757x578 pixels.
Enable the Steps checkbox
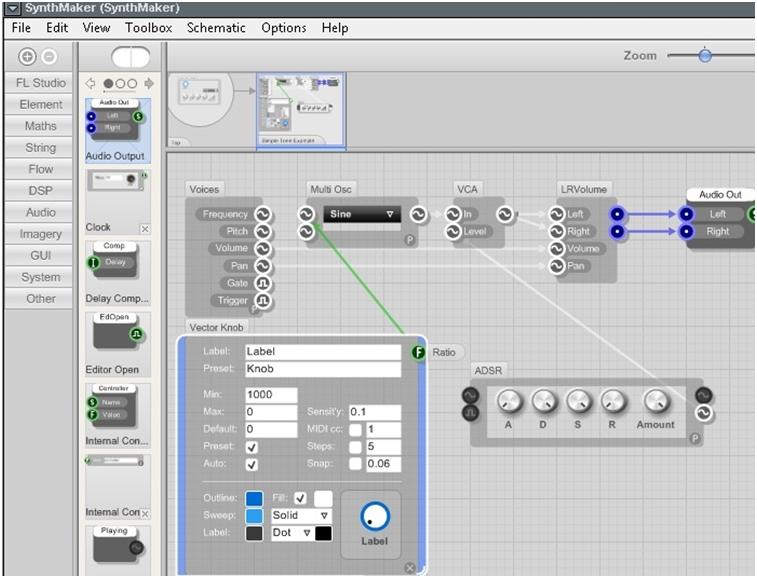[x=355, y=447]
